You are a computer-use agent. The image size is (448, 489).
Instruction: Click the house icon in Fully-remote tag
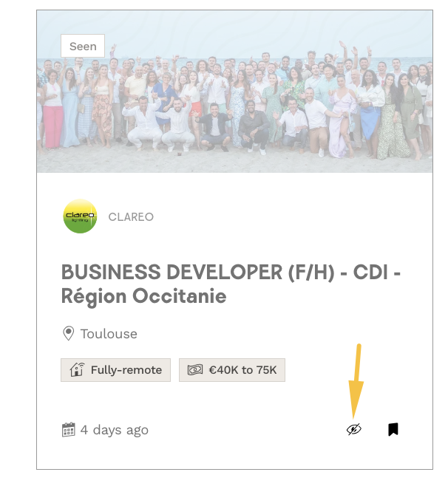coord(78,370)
